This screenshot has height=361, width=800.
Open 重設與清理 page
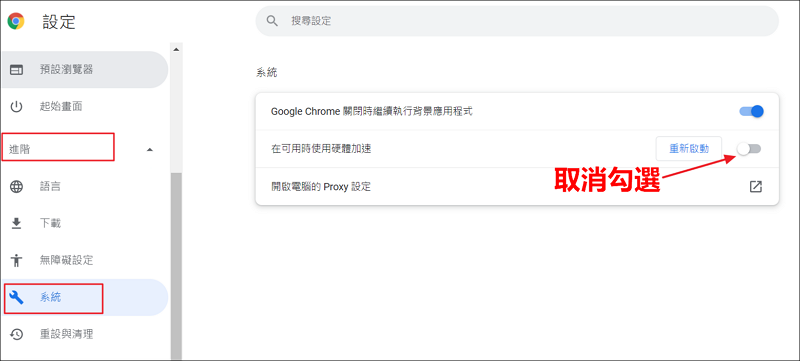[x=85, y=334]
